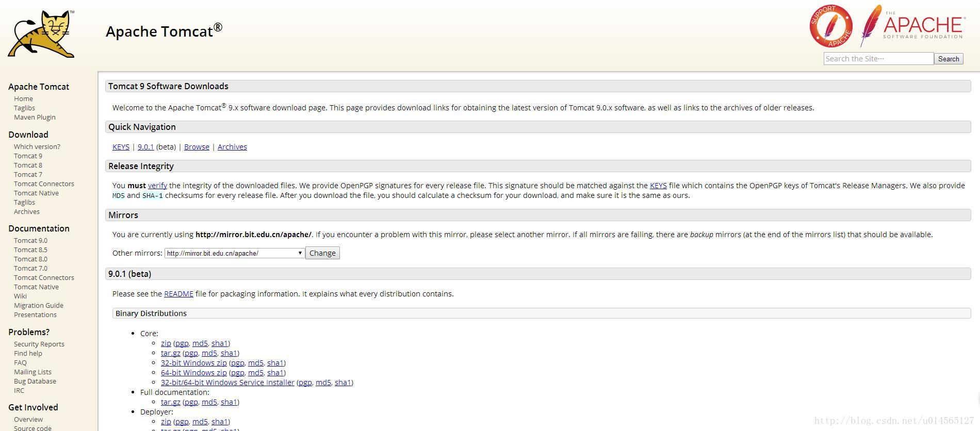The width and height of the screenshot is (980, 431).
Task: Open FAQ sidebar link
Action: point(20,363)
